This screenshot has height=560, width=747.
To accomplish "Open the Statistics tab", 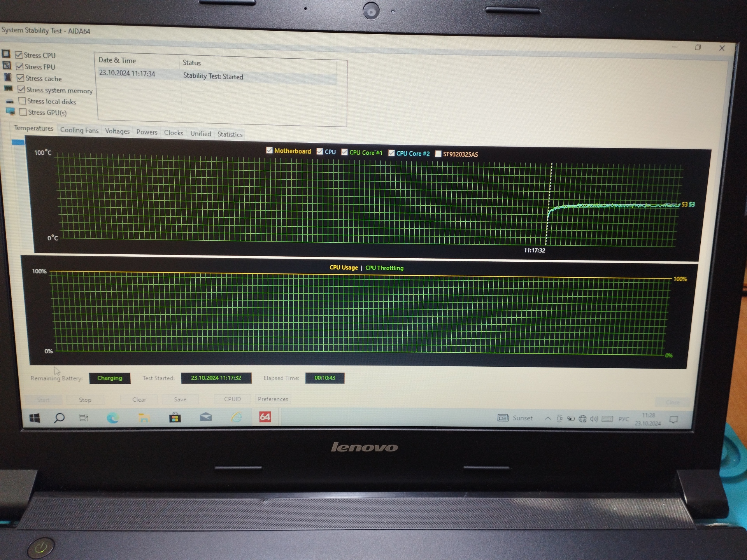I will (230, 135).
